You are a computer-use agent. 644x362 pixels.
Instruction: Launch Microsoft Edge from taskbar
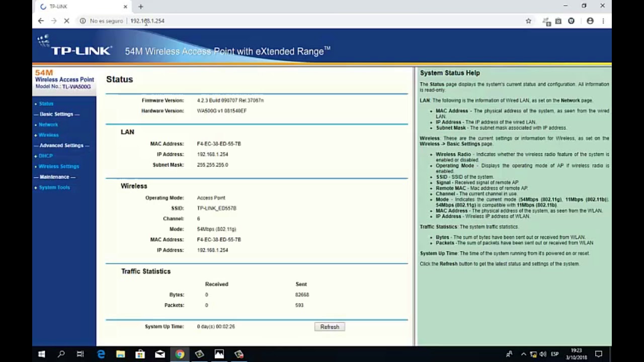coord(101,354)
